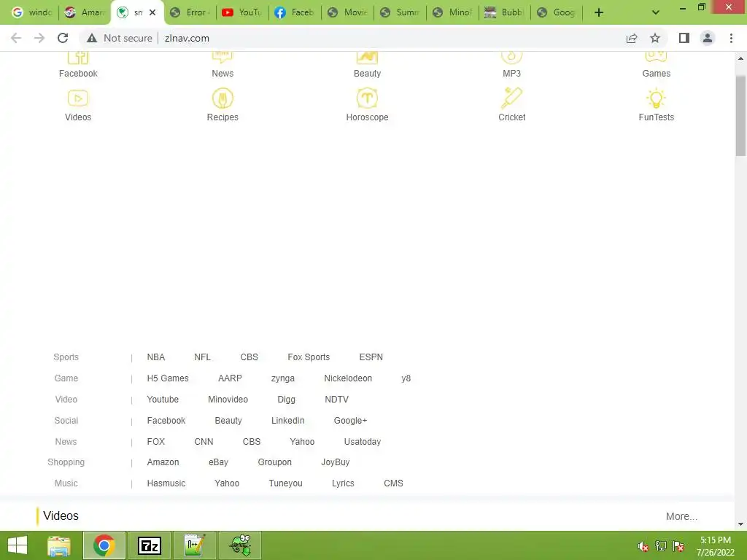The image size is (747, 560).
Task: Open the Hasmusic link
Action: 166,483
